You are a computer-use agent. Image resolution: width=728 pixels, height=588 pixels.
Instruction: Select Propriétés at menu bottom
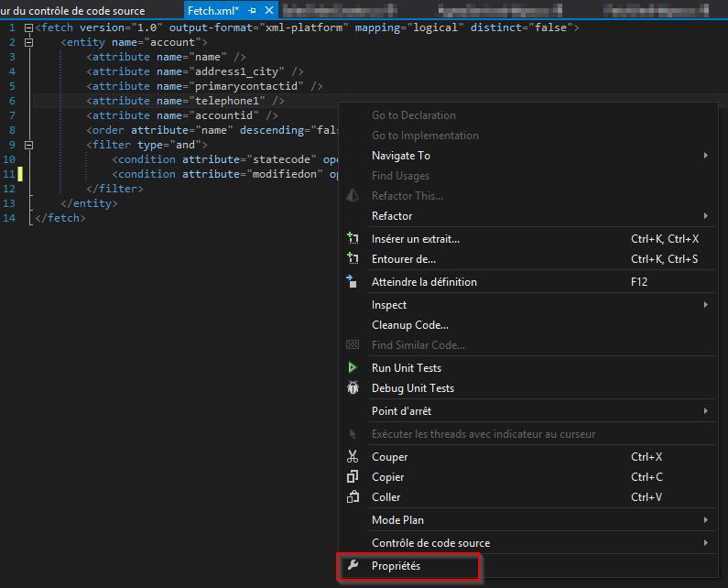pyautogui.click(x=527, y=566)
